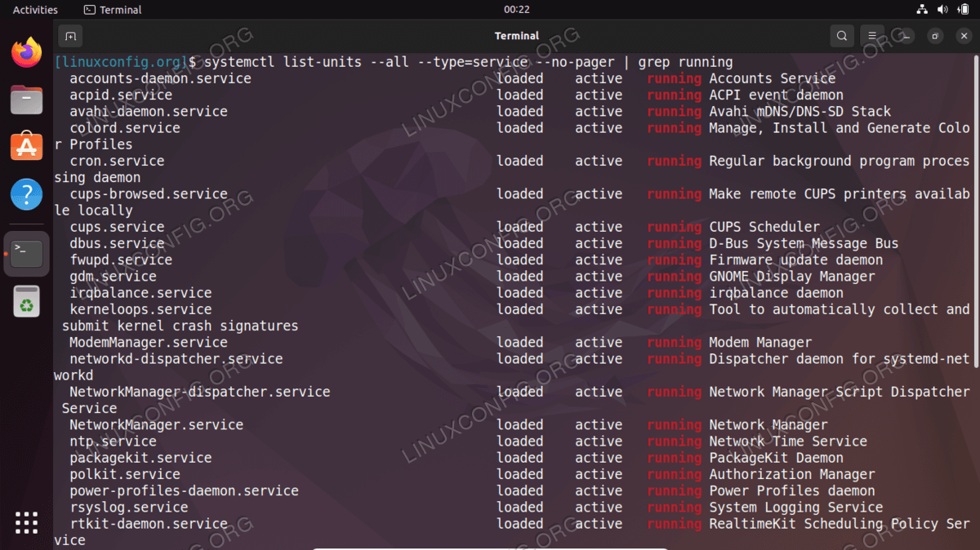
Task: Click irqbalance.service in the list
Action: (x=140, y=293)
